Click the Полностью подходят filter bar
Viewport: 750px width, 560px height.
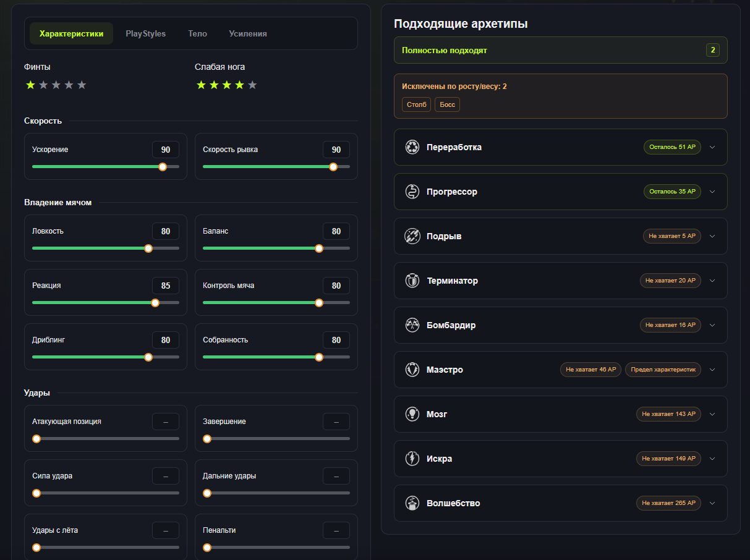coord(561,50)
